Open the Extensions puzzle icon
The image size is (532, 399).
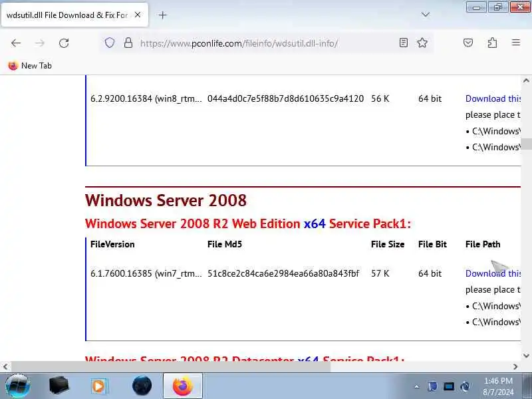pos(492,43)
